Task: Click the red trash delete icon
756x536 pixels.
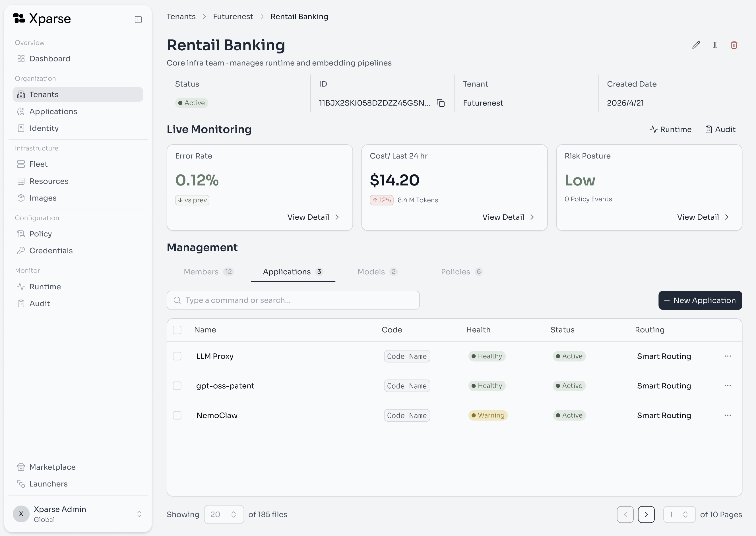Action: click(x=734, y=45)
